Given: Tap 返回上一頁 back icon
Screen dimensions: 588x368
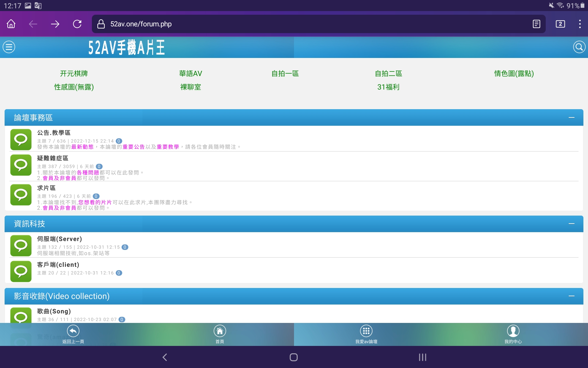Looking at the screenshot, I should (x=73, y=331).
